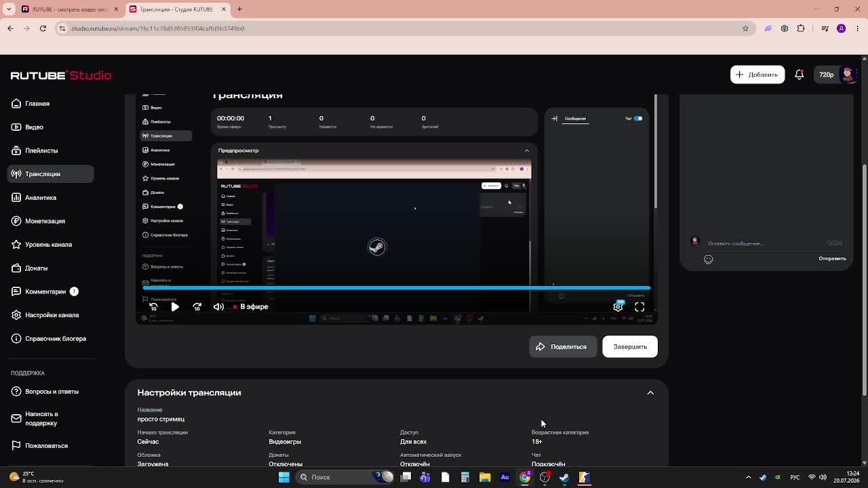The height and width of the screenshot is (488, 868).
Task: Open Справочник блогера info icon in sidebar
Action: click(16, 338)
